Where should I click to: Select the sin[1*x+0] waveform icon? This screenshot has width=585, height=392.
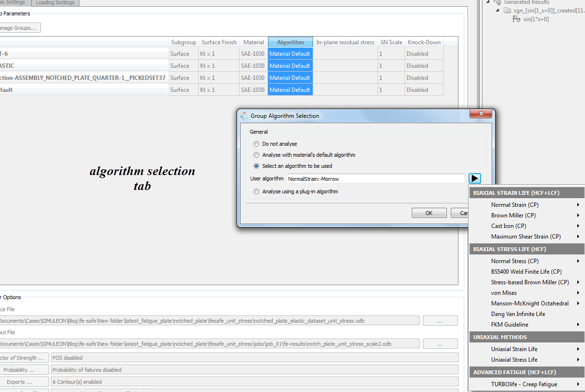coord(517,19)
